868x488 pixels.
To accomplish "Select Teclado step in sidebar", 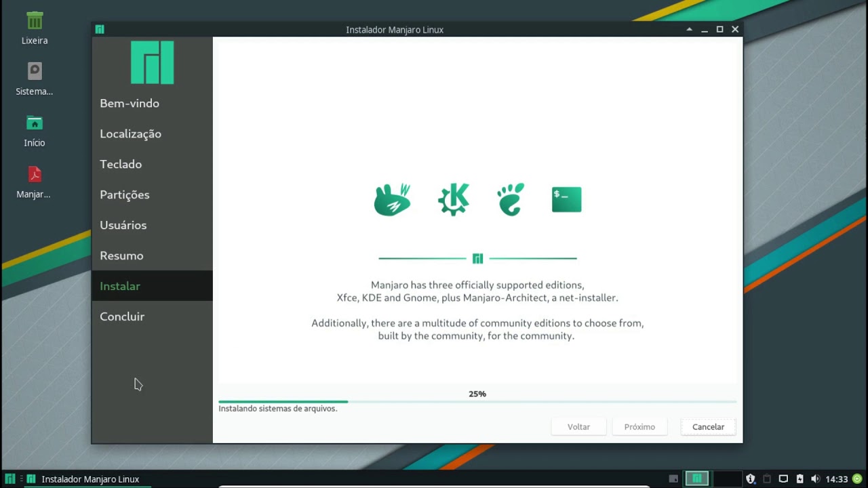I will pos(152,164).
